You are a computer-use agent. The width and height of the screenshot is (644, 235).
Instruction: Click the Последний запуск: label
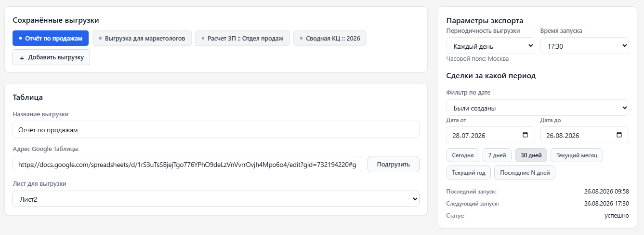pos(471,192)
